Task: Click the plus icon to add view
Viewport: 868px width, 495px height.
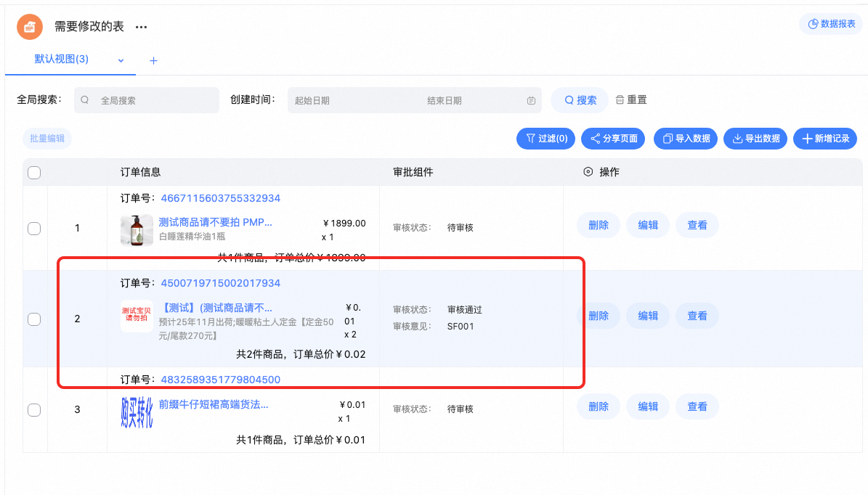Action: point(153,61)
